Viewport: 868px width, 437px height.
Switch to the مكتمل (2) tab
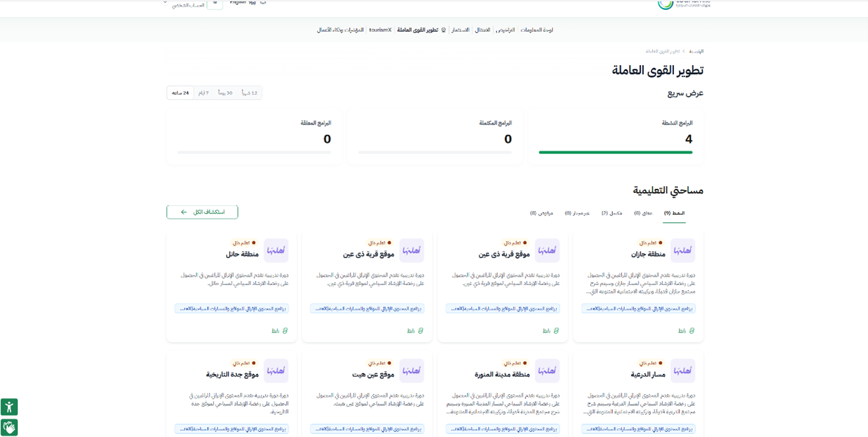[612, 213]
